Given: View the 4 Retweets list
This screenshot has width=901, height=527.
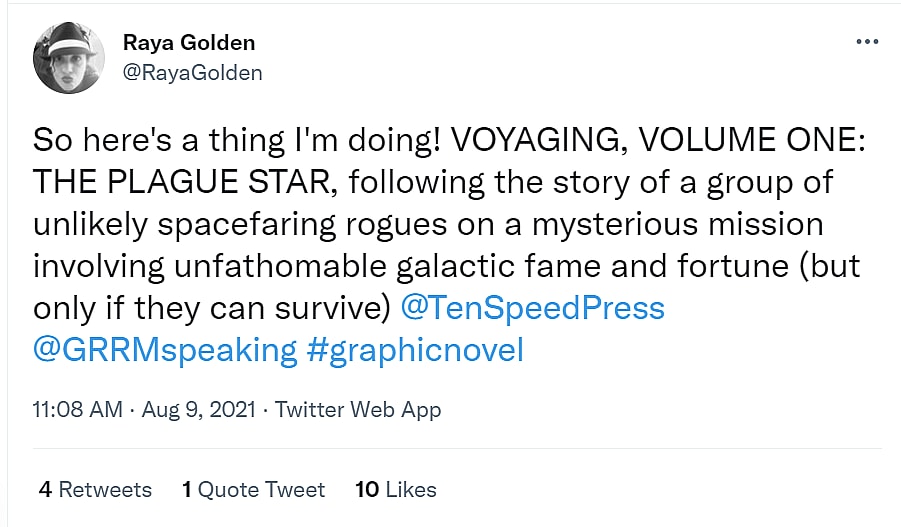Looking at the screenshot, I should tap(95, 489).
